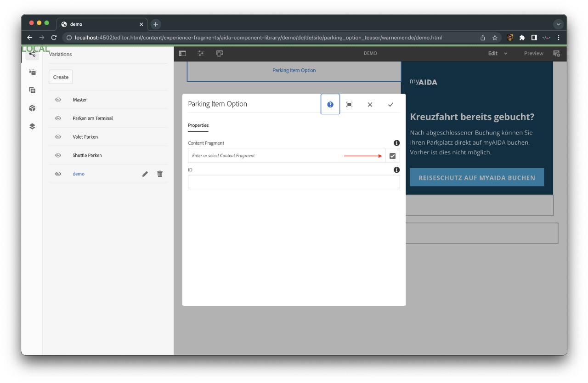This screenshot has height=383, width=588.
Task: Toggle the side panel icon
Action: [x=182, y=53]
